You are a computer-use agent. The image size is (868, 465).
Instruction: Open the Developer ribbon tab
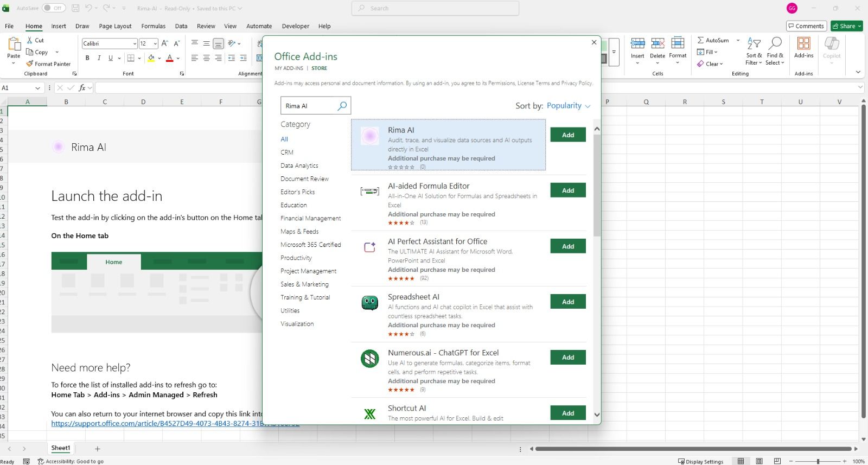296,26
